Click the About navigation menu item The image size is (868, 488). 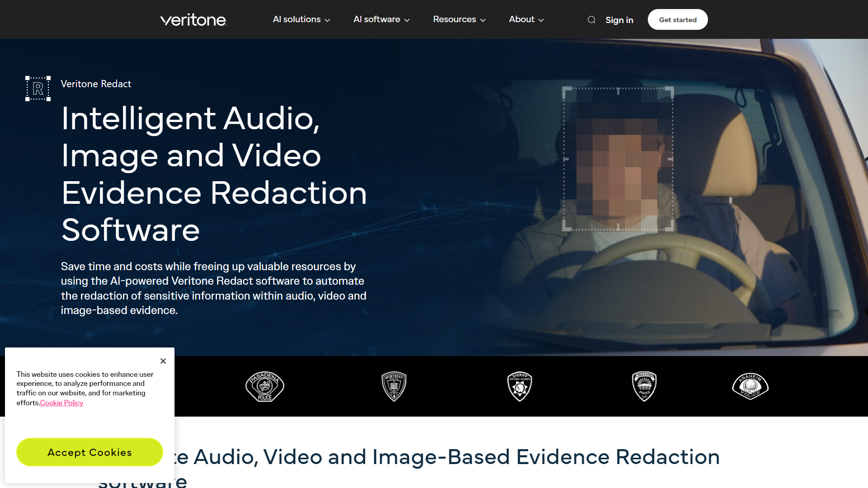click(521, 19)
